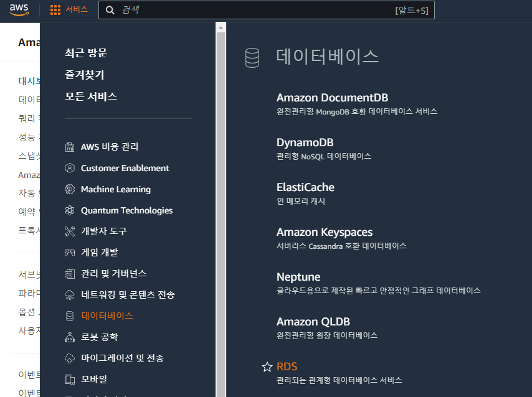Click the 데이터베이스 cylinder icon in category list
532x397 pixels.
(70, 316)
